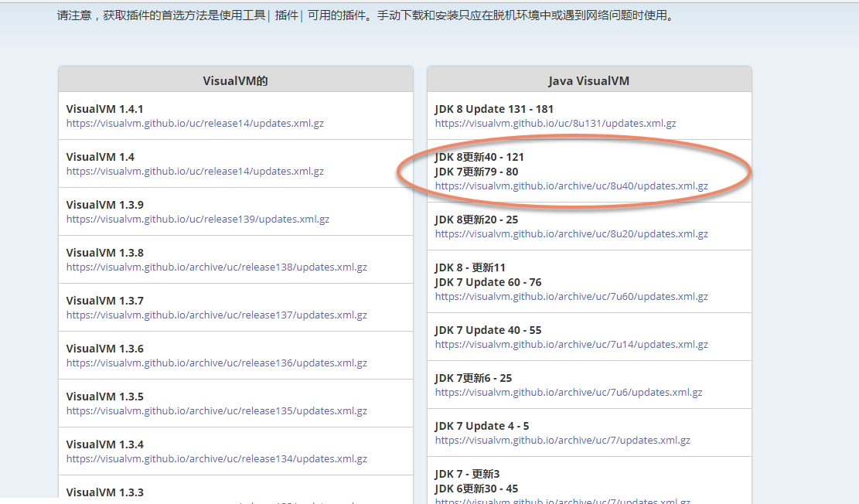Image resolution: width=859 pixels, height=504 pixels.
Task: Follow the 8u20 archive updates link
Action: click(x=571, y=234)
